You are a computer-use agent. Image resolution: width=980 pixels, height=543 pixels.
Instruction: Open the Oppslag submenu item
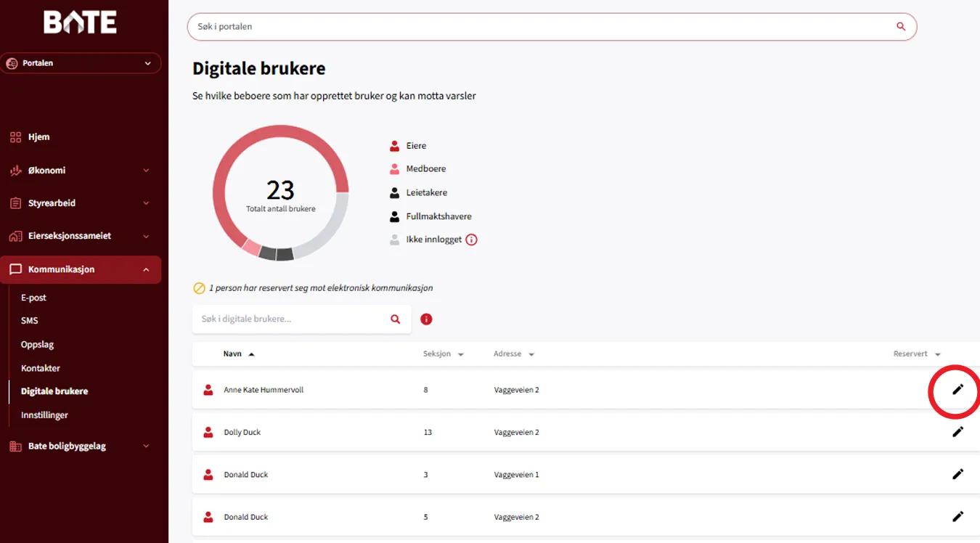click(37, 345)
